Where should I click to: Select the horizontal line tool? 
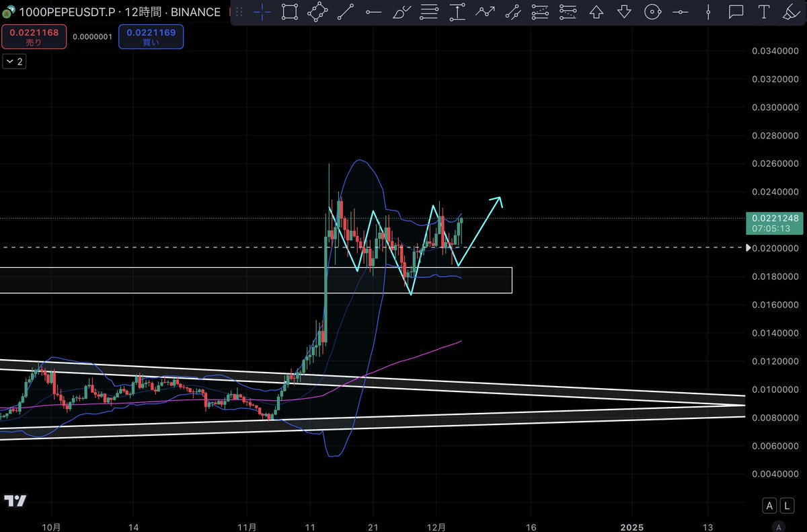(680, 12)
